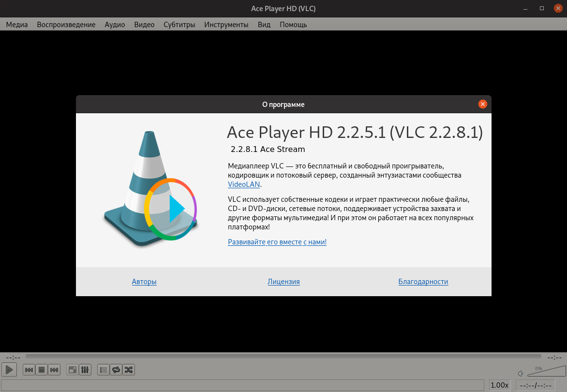Click the total time display at bottom right
This screenshot has height=392, width=567.
pos(536,385)
